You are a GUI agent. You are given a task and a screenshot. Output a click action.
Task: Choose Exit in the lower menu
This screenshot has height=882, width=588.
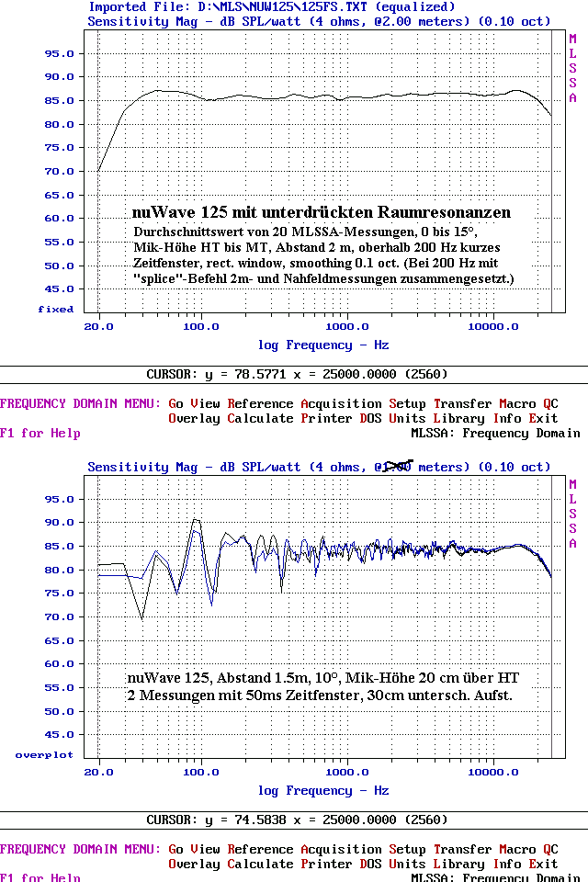coord(543,864)
